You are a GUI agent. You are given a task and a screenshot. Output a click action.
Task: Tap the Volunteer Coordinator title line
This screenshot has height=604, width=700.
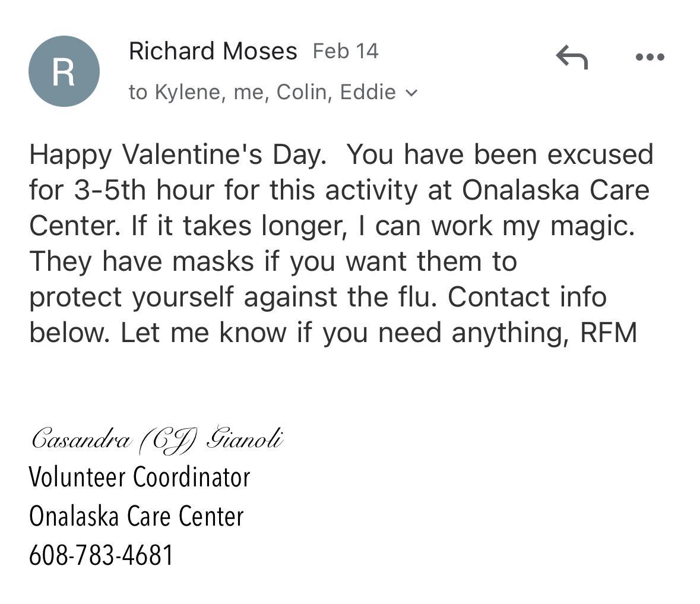click(140, 477)
